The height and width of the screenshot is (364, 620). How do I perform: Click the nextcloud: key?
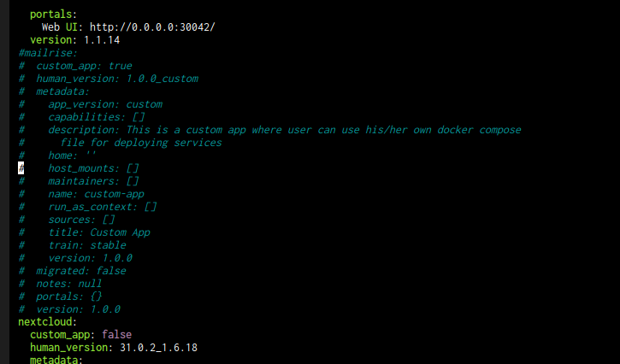tap(47, 322)
